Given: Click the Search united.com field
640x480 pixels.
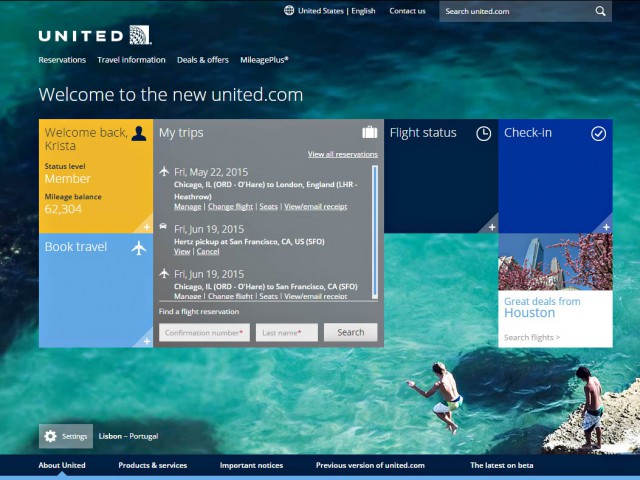Looking at the screenshot, I should point(525,11).
